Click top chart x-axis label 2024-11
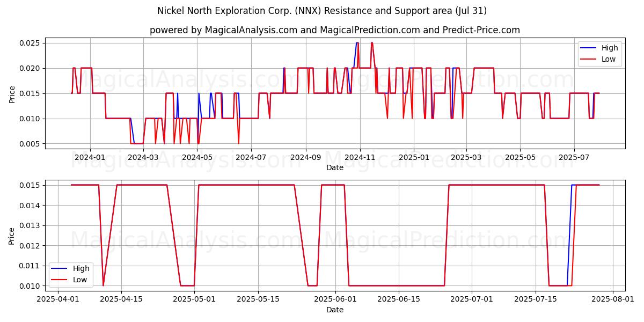 [x=360, y=157]
